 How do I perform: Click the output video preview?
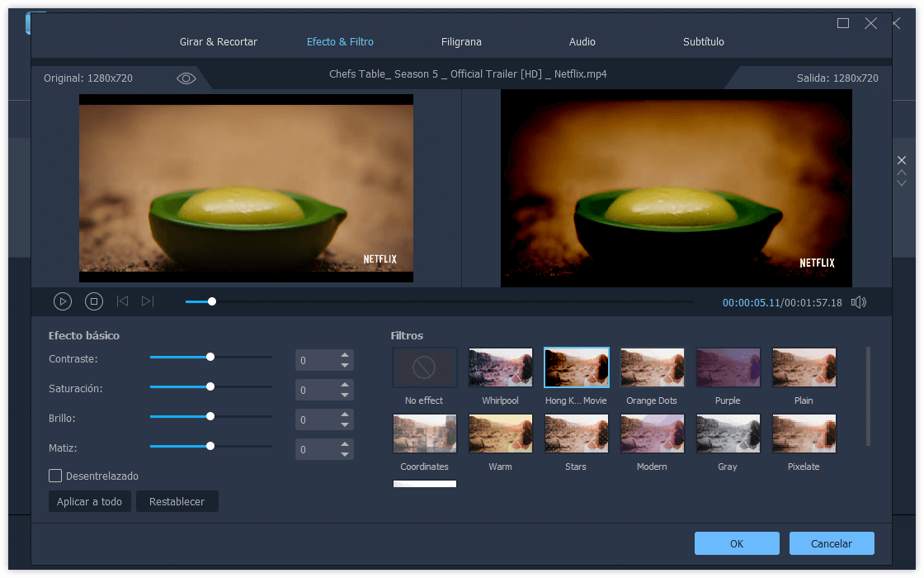click(x=676, y=188)
